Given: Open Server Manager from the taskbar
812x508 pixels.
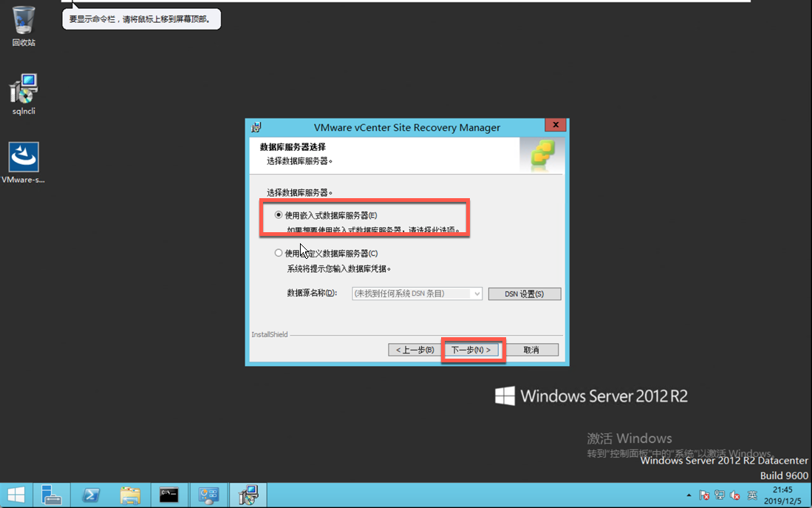Looking at the screenshot, I should (51, 495).
